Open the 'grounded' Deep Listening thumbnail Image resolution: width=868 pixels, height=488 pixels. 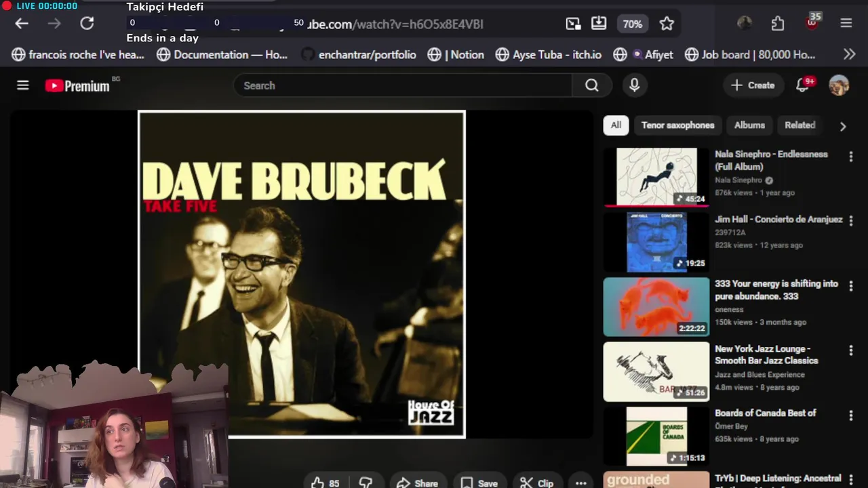point(656,480)
